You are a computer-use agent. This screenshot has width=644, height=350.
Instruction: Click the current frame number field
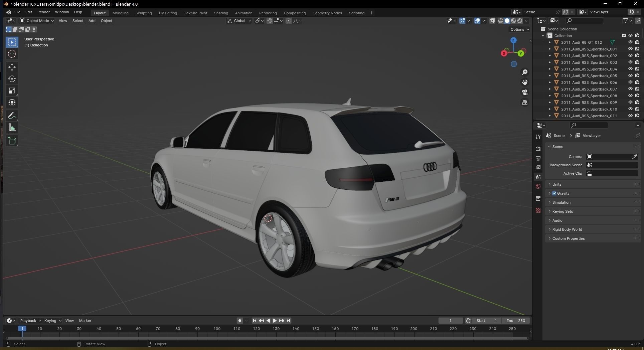click(450, 321)
